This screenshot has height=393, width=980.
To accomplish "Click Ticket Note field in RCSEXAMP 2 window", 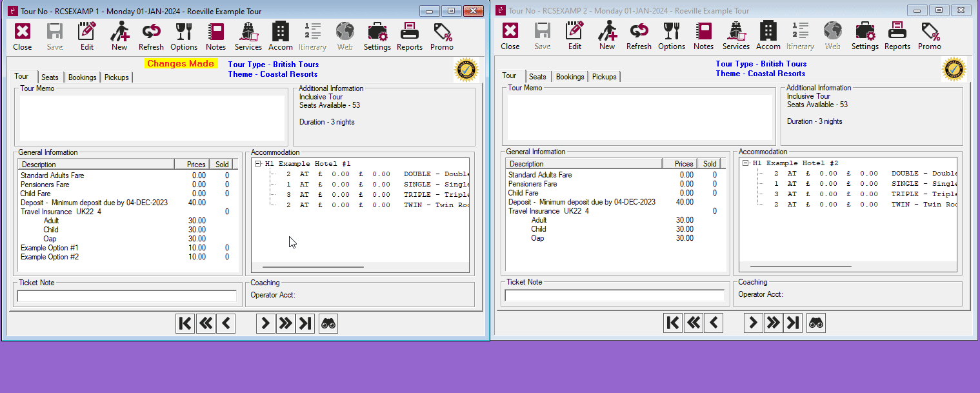I will [615, 296].
